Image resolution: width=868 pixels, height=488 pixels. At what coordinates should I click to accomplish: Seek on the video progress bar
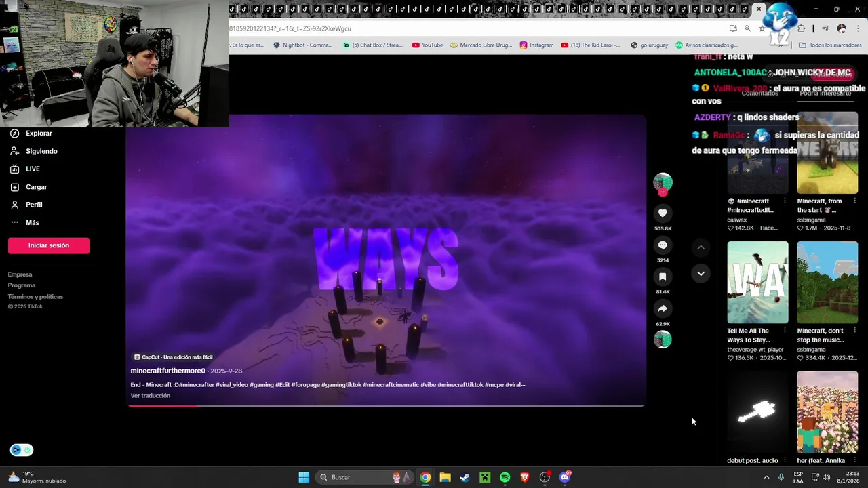point(386,406)
